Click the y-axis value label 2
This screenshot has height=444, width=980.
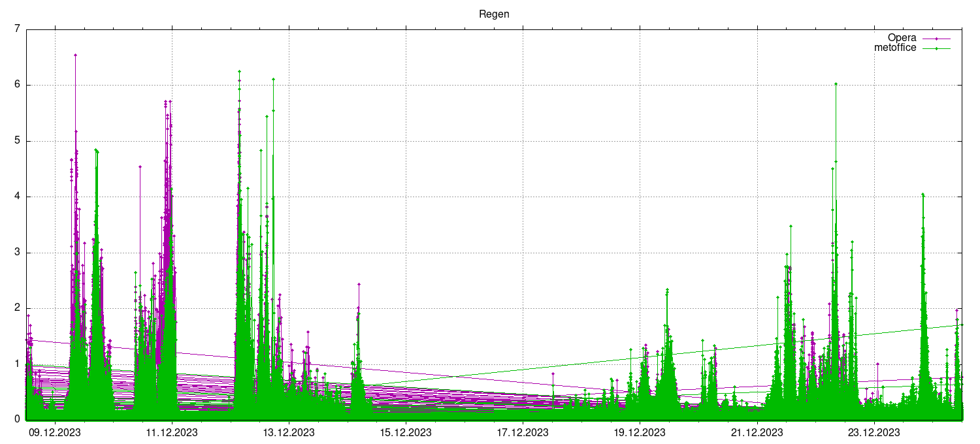tap(17, 308)
